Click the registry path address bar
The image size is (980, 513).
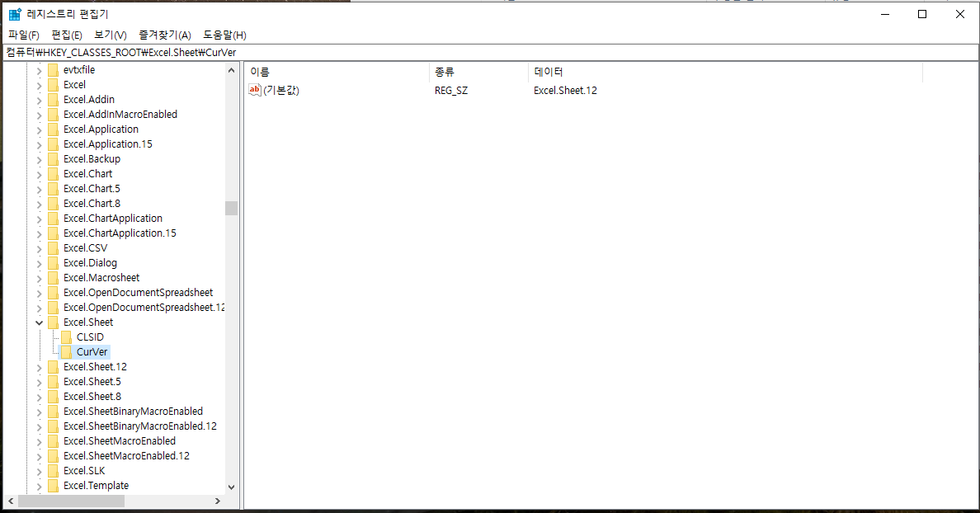490,53
